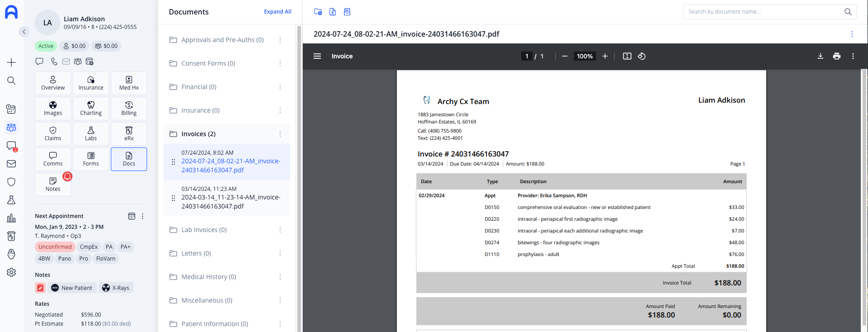Click the Active status badge

pyautogui.click(x=46, y=46)
